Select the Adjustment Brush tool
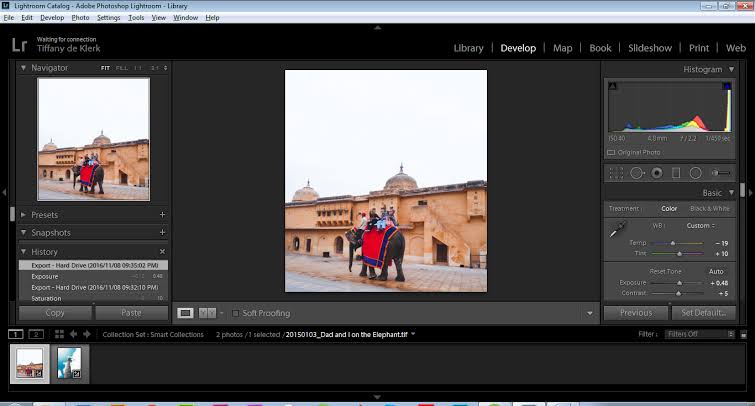The height and width of the screenshot is (406, 755). coord(720,173)
